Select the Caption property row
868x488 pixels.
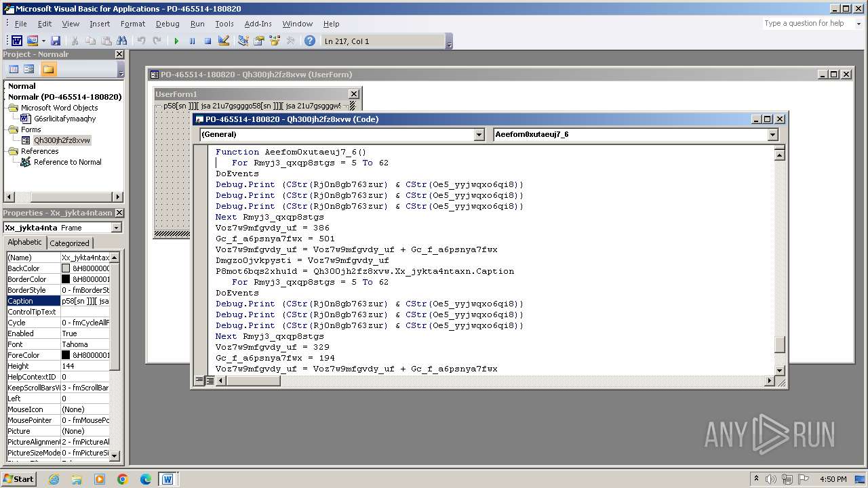point(58,301)
